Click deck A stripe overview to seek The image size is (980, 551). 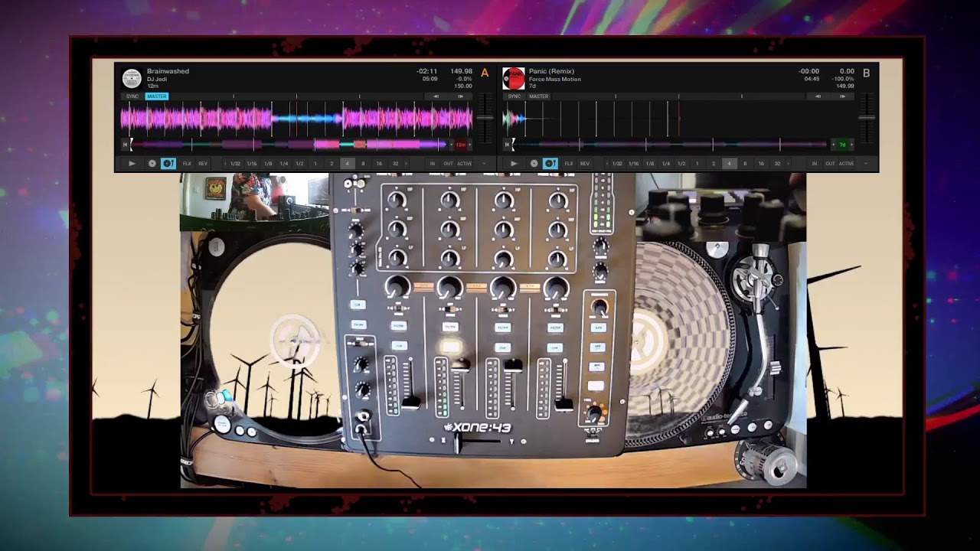pos(289,145)
